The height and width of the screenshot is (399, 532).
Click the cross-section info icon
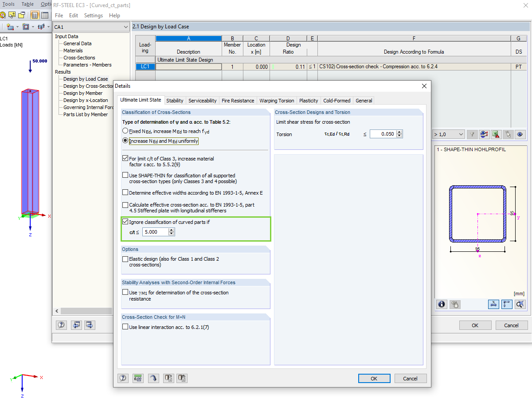[x=442, y=304]
